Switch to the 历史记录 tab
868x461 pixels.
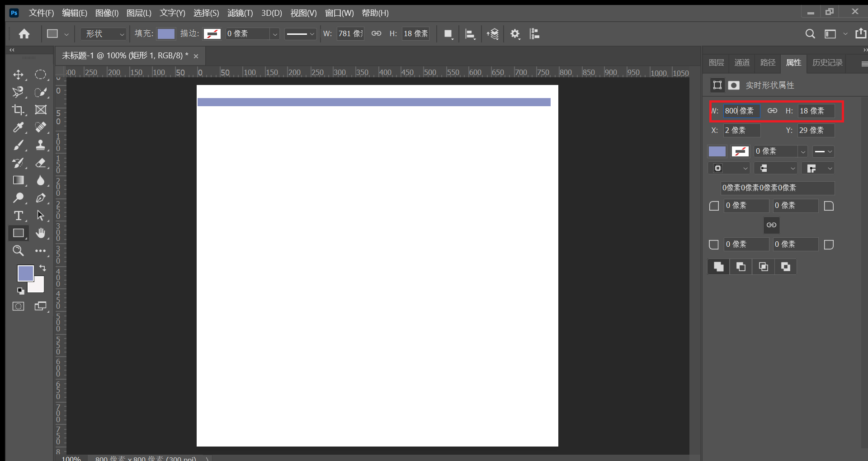pyautogui.click(x=827, y=63)
